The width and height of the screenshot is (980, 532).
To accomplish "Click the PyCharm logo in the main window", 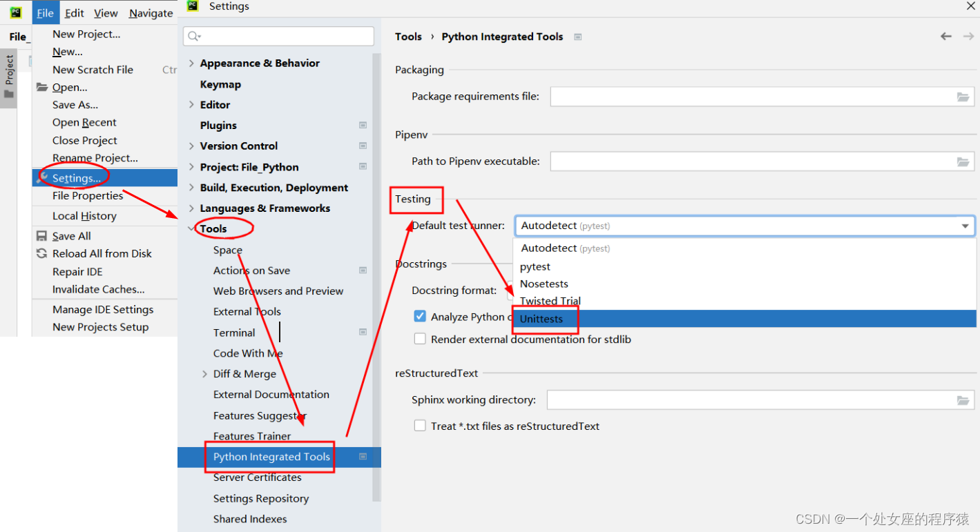I will 15,13.
